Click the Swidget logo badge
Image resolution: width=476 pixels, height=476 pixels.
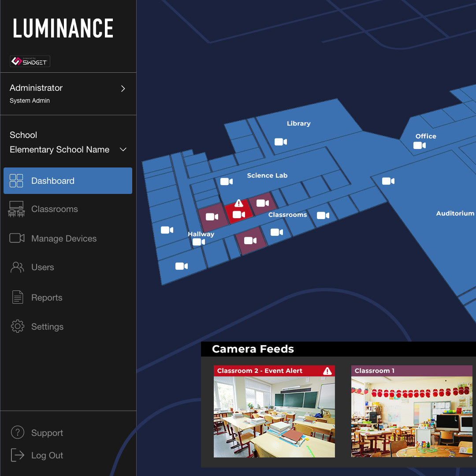[x=30, y=61]
